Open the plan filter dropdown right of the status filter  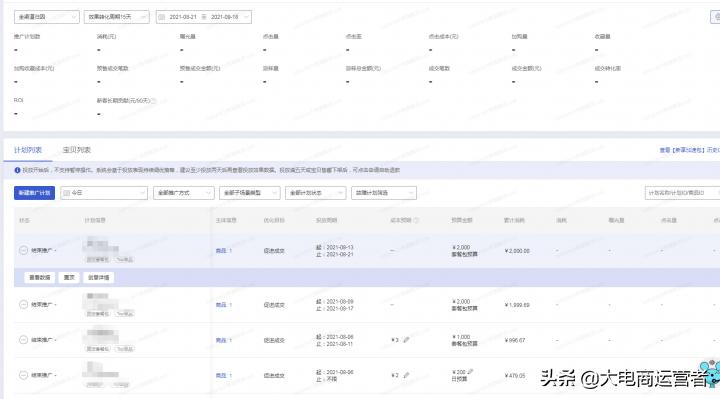coord(384,193)
